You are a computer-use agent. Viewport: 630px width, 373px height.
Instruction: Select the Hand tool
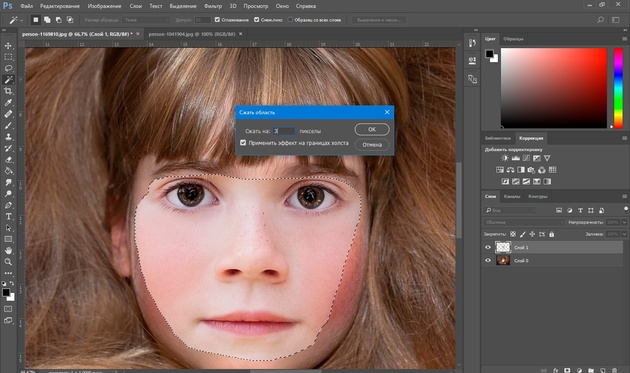point(8,250)
